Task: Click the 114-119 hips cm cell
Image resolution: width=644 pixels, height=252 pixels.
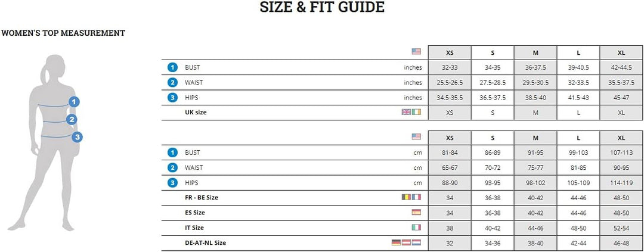Action: 621,182
